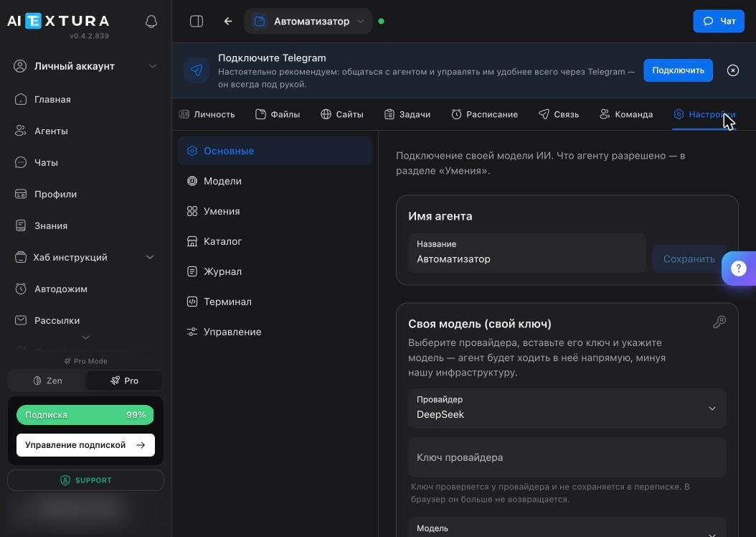Click the key icon in Своя модель card

click(x=719, y=322)
